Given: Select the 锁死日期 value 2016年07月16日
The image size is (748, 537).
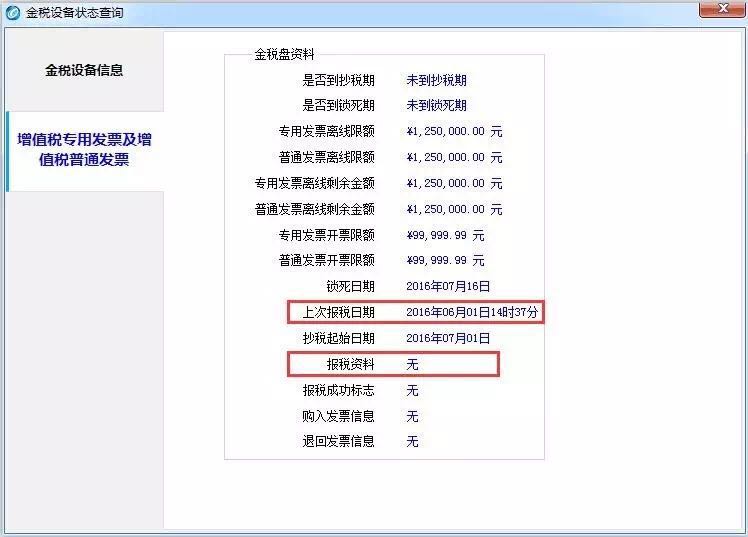Looking at the screenshot, I should [x=448, y=287].
